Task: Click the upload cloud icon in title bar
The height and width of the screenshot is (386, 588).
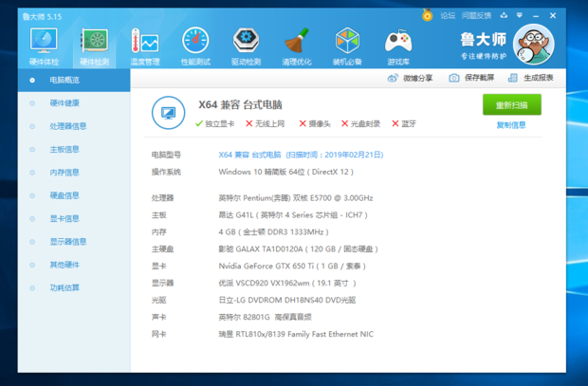Action: click(x=504, y=15)
